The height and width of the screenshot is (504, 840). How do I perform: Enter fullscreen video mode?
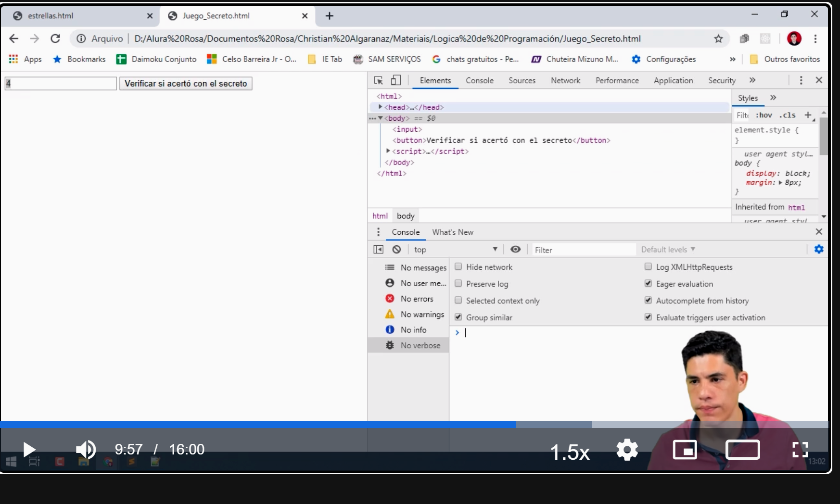click(800, 450)
